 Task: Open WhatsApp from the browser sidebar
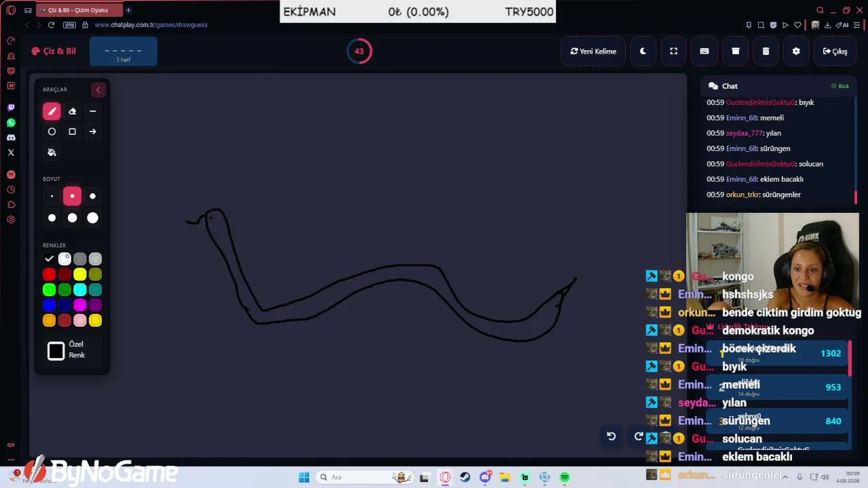coord(11,123)
